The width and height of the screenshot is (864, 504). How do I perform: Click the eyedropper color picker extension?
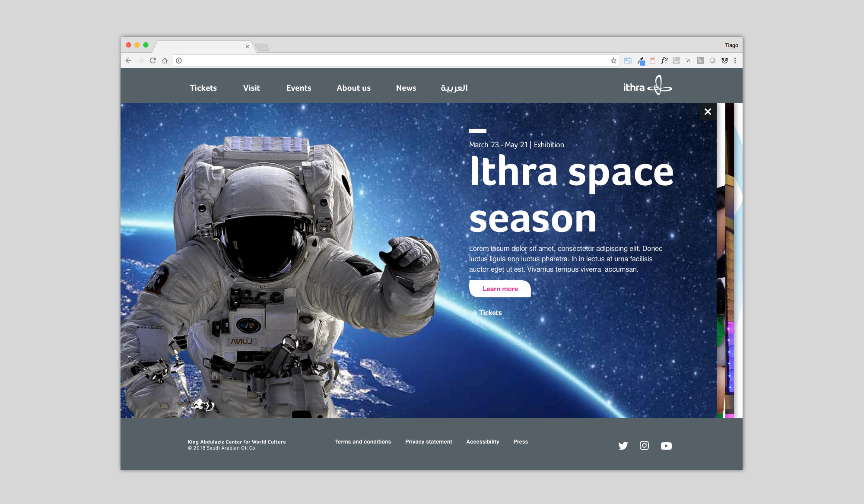(641, 61)
